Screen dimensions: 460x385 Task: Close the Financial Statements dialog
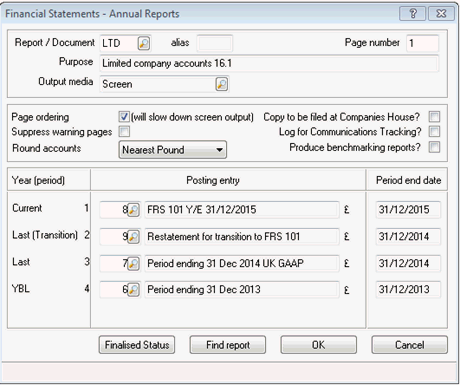click(441, 14)
